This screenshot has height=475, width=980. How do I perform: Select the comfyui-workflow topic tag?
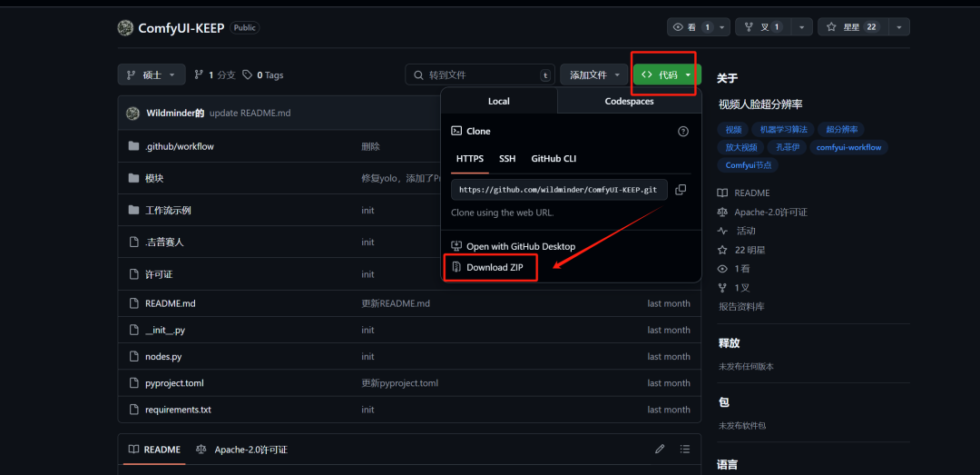(x=848, y=148)
